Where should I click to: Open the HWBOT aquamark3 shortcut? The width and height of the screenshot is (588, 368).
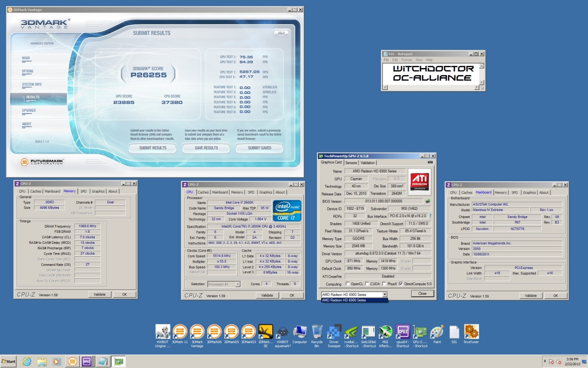pyautogui.click(x=283, y=332)
